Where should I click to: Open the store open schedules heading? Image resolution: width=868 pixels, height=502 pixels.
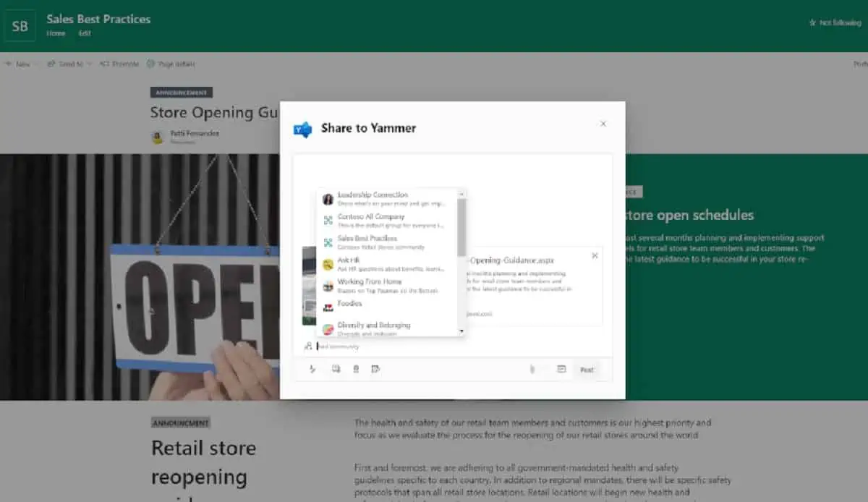click(x=689, y=215)
